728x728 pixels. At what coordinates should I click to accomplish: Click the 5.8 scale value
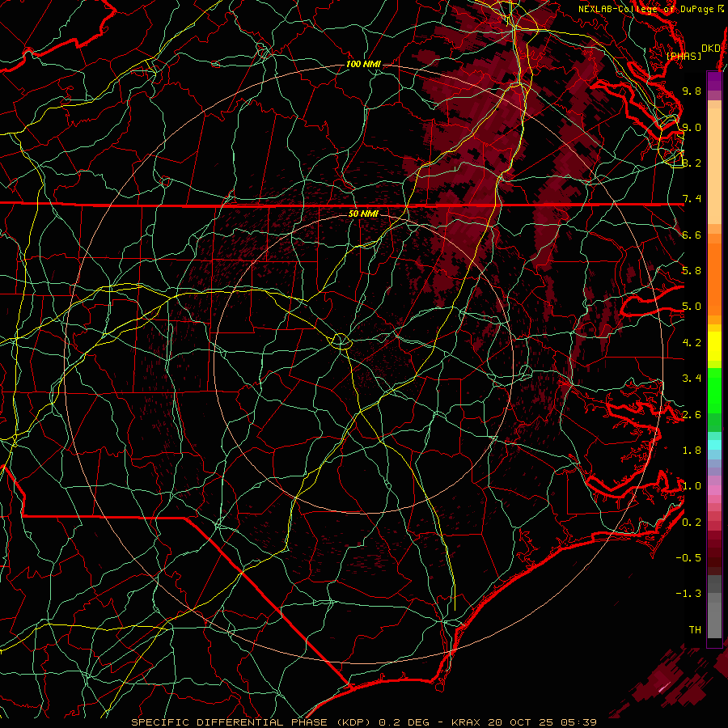tap(692, 271)
